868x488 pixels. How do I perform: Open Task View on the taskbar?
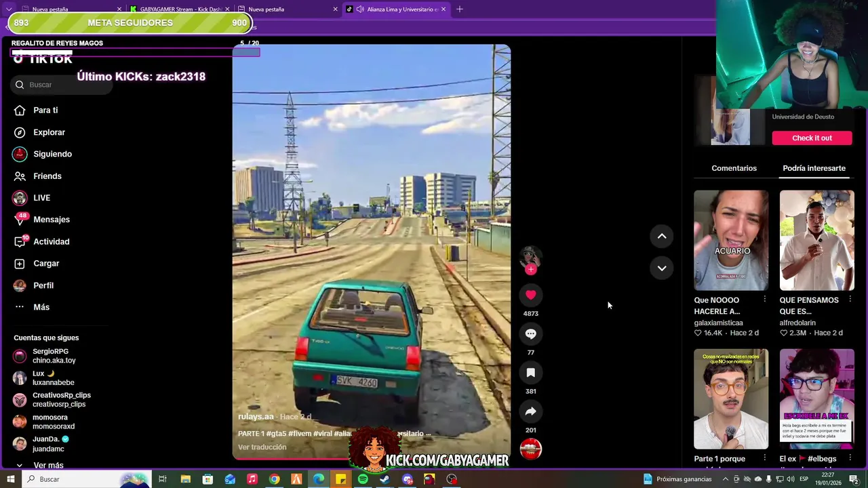click(x=163, y=479)
